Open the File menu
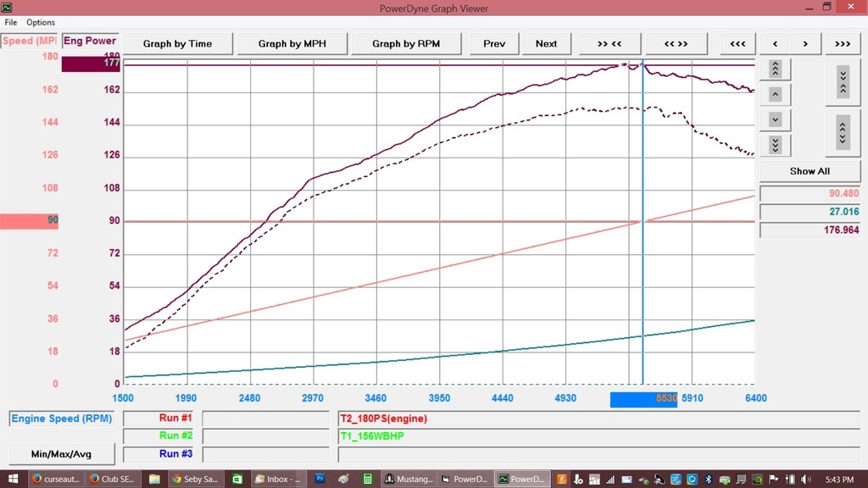This screenshot has width=868, height=488. [11, 22]
